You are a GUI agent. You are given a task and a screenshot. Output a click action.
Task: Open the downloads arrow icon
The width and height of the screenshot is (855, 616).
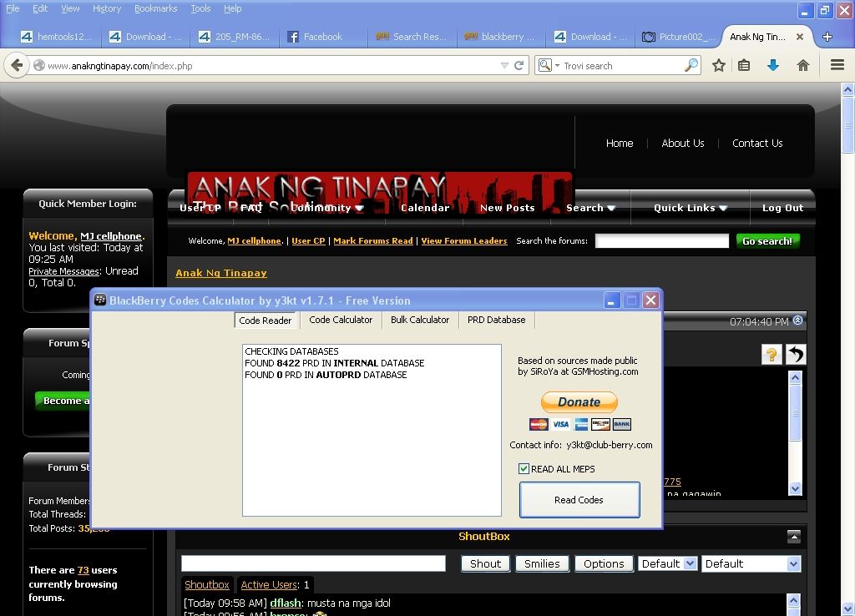[773, 65]
